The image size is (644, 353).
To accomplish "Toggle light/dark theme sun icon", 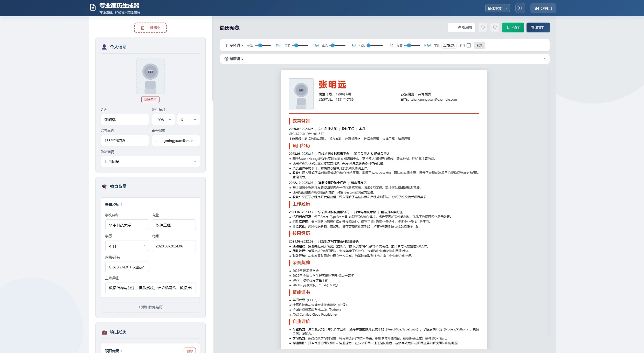I will (520, 8).
